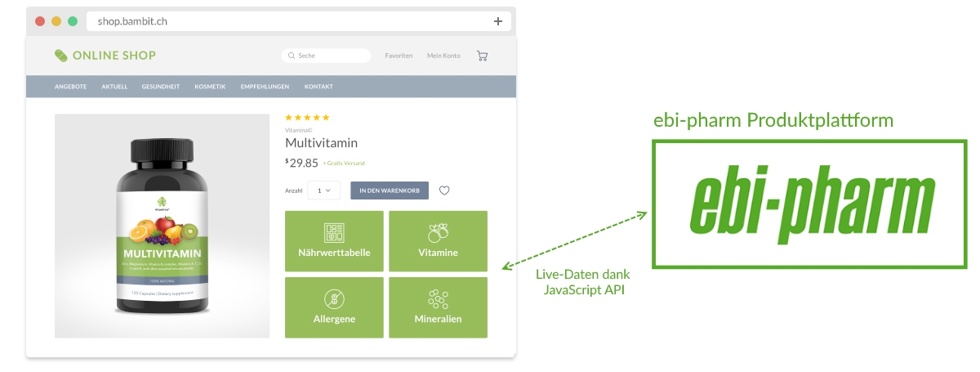Open the Favoriten link
Viewport: 980px width, 372px height.
pyautogui.click(x=399, y=56)
